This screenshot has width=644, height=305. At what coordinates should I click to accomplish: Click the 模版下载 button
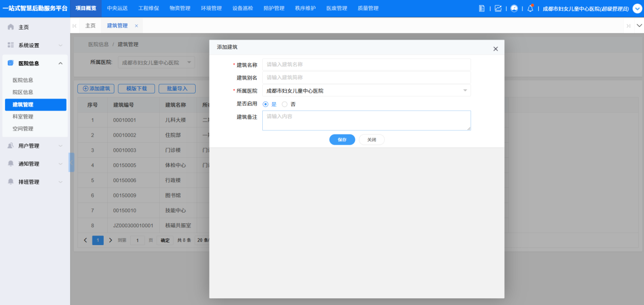pos(137,88)
